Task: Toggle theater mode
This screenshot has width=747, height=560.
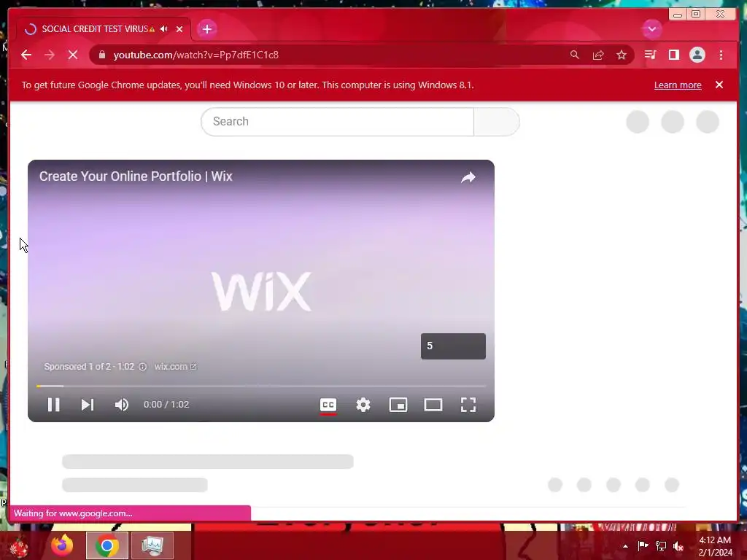Action: (x=433, y=405)
